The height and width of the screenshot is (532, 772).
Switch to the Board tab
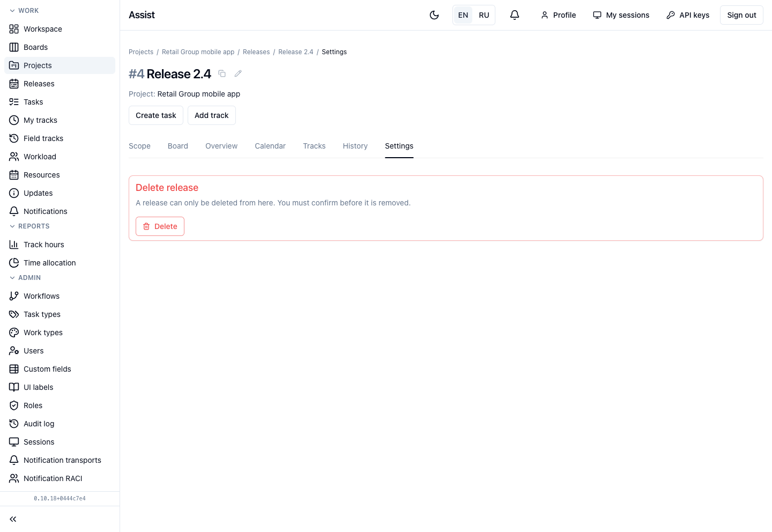tap(178, 146)
